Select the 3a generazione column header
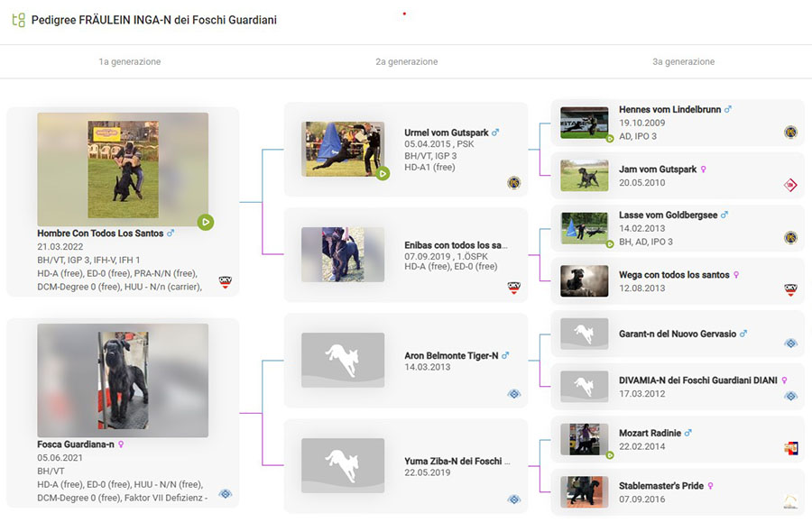Image resolution: width=812 pixels, height=522 pixels. click(x=683, y=62)
